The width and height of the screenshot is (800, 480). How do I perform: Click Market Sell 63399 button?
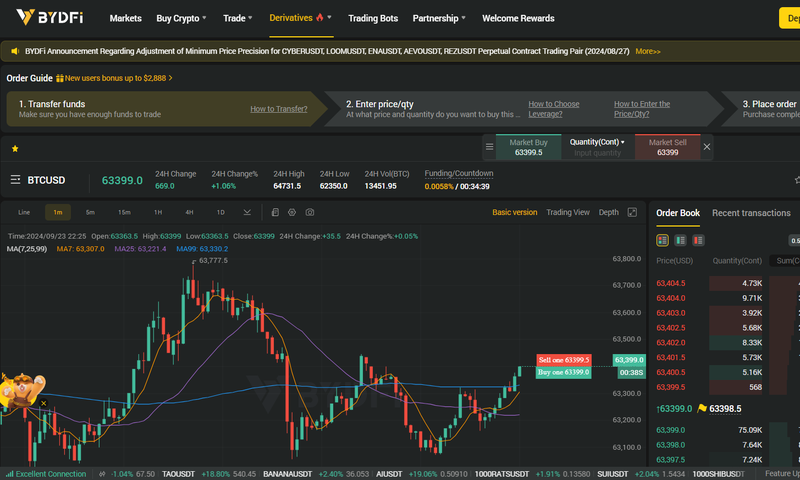click(667, 147)
